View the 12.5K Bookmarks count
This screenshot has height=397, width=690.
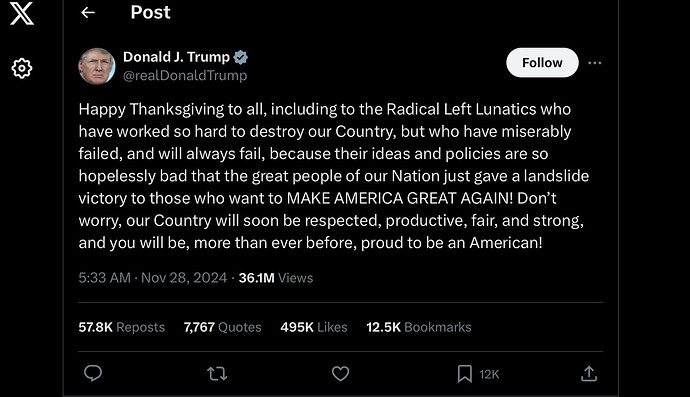coord(418,327)
